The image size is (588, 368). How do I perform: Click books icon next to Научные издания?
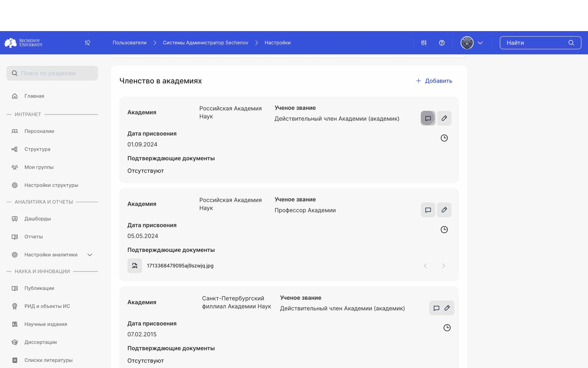click(14, 324)
